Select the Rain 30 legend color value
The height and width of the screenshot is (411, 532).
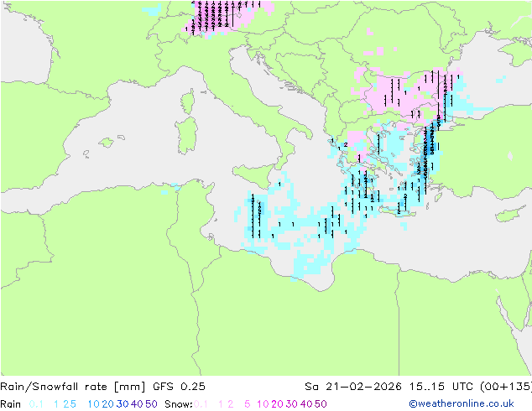[x=123, y=404]
